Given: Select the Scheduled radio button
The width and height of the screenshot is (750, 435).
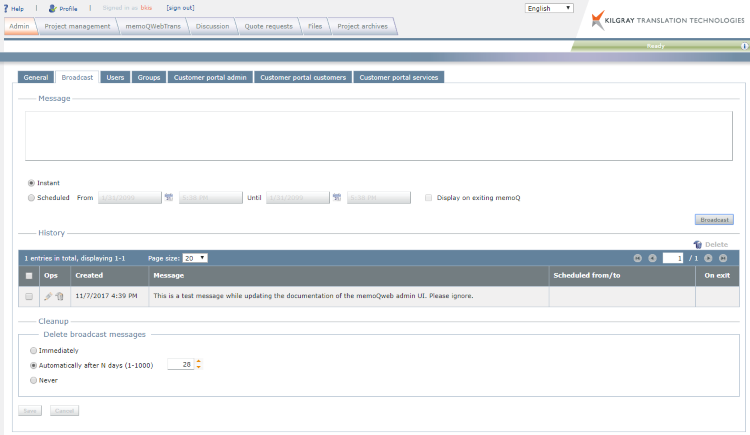Looking at the screenshot, I should (x=32, y=198).
